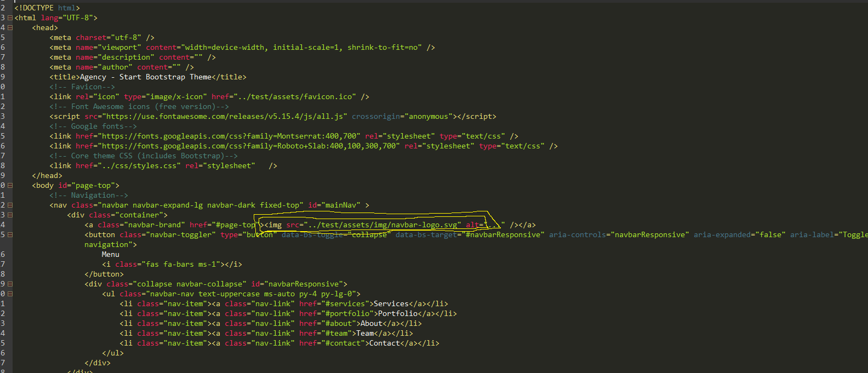Click title text "Agency - Start Bootstrap Theme"
This screenshot has height=373, width=868.
(x=146, y=77)
